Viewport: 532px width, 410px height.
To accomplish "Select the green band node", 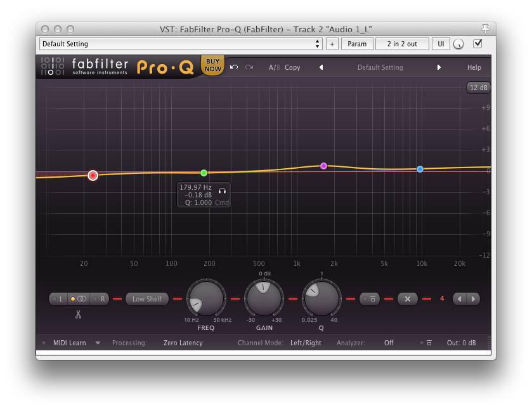I will tap(204, 173).
